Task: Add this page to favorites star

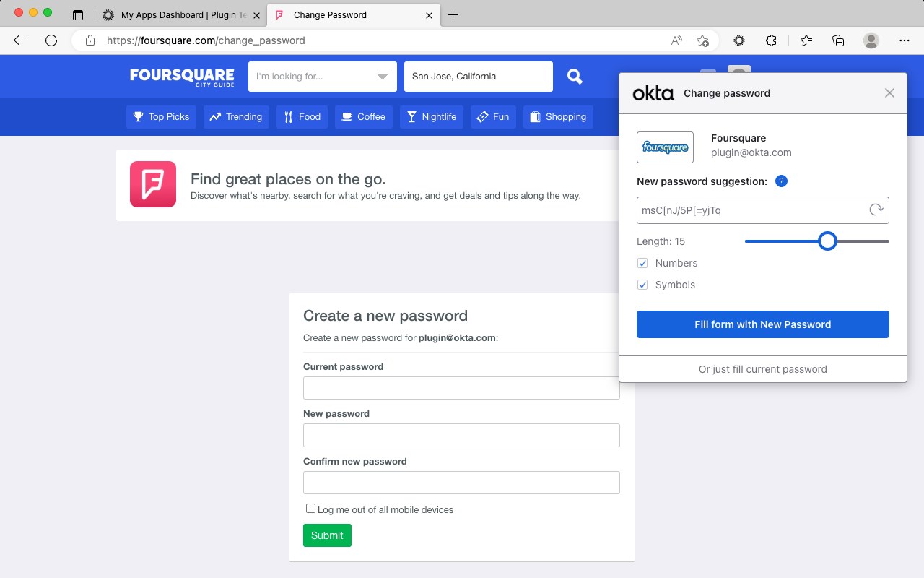Action: [x=702, y=40]
